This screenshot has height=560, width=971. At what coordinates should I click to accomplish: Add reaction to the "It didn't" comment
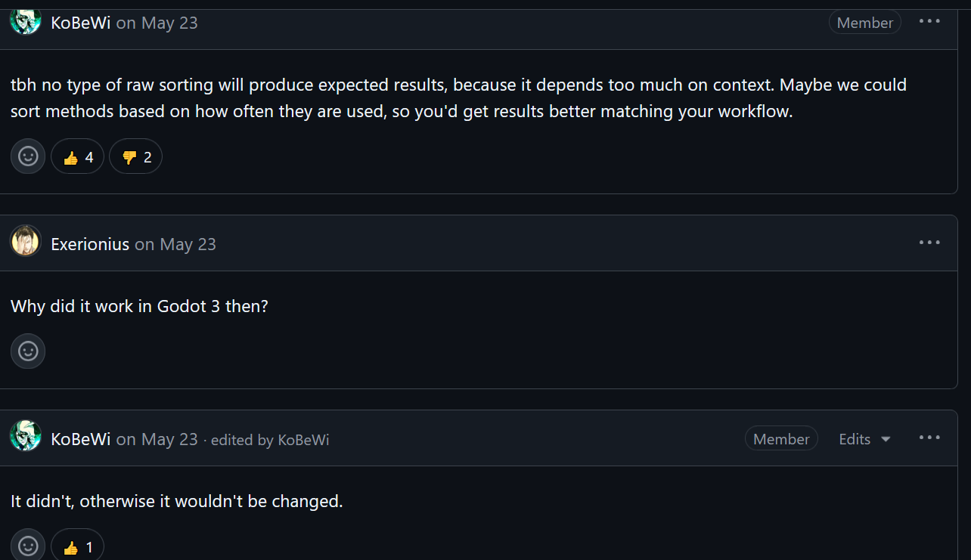[28, 546]
